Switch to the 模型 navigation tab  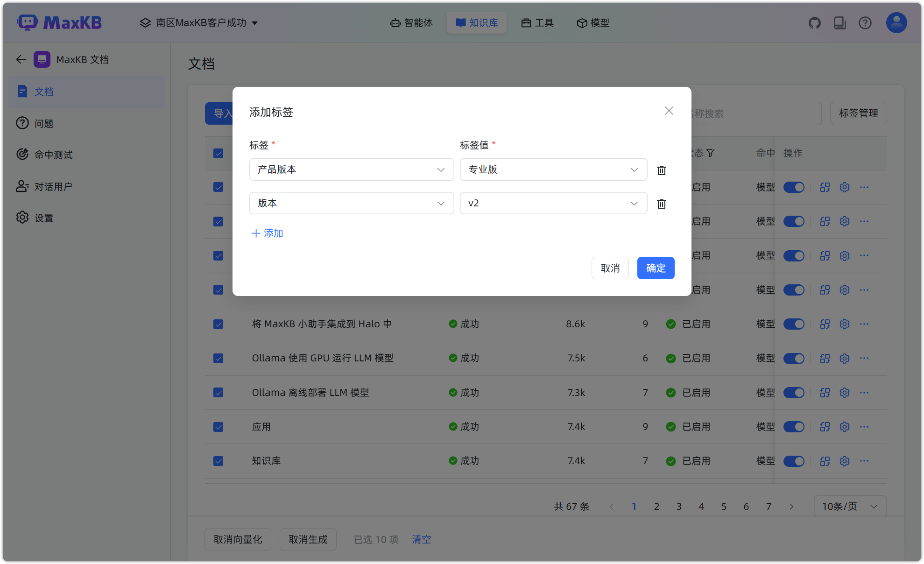[593, 23]
